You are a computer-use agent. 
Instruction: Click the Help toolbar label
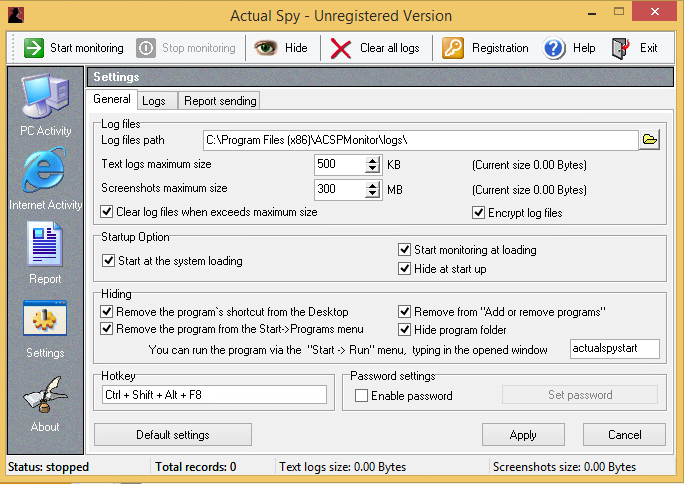(x=584, y=48)
